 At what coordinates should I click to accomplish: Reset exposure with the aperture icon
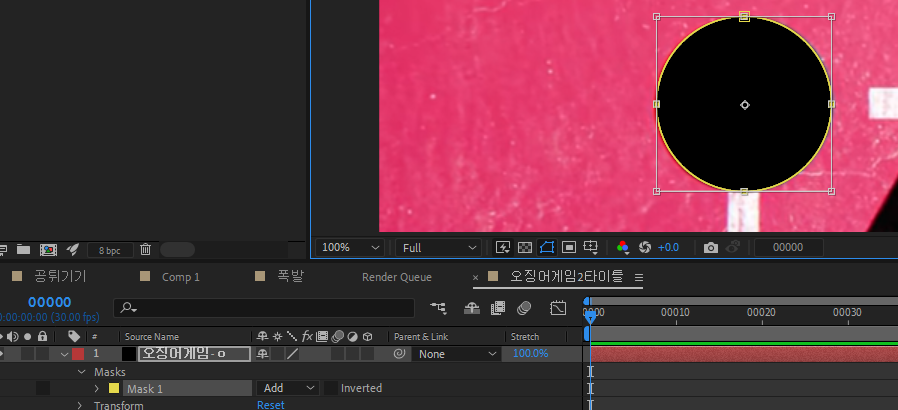click(645, 247)
